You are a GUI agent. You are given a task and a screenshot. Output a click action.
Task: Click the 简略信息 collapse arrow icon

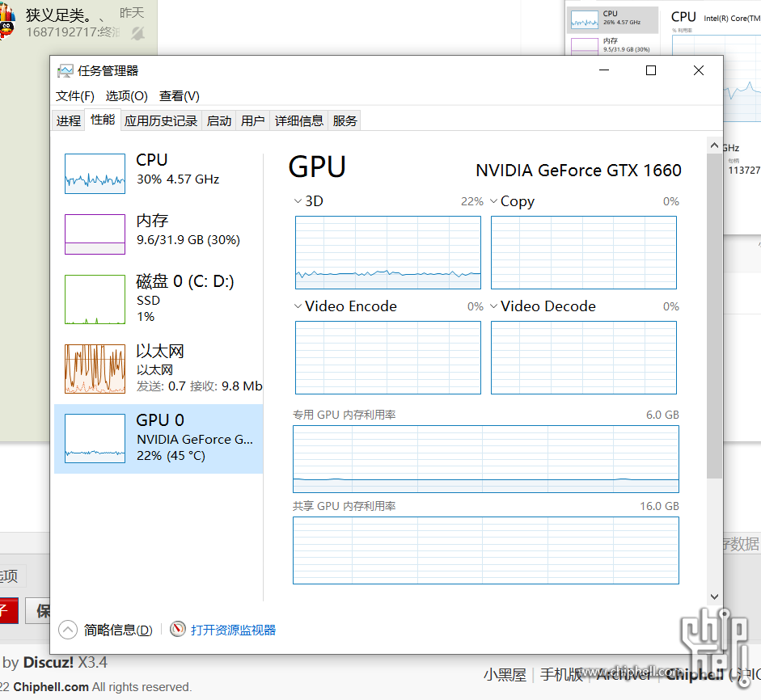(68, 630)
